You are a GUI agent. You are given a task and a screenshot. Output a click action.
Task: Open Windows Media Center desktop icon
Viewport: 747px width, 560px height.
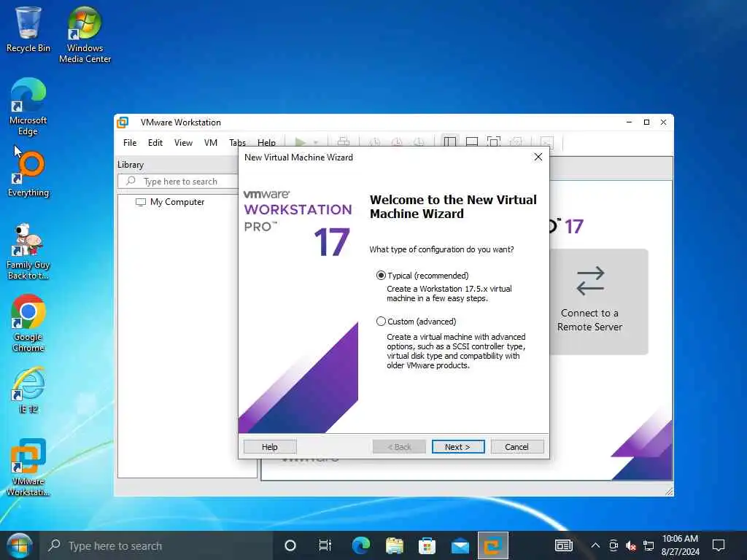coord(85,35)
